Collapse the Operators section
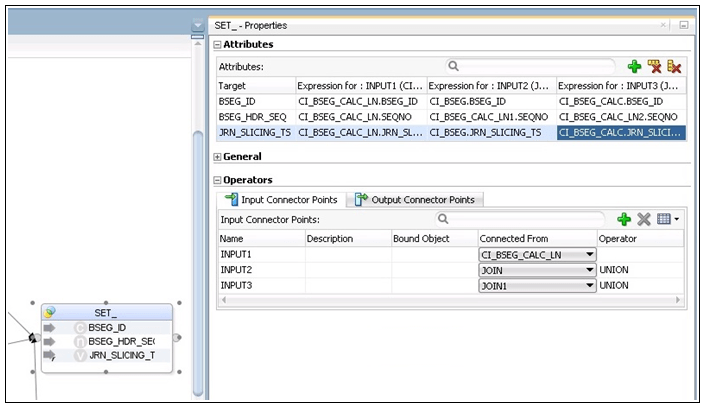705x408 pixels. click(x=218, y=180)
